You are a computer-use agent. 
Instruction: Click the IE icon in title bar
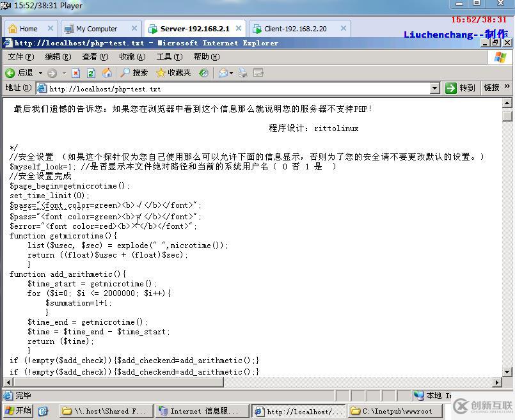pos(8,43)
